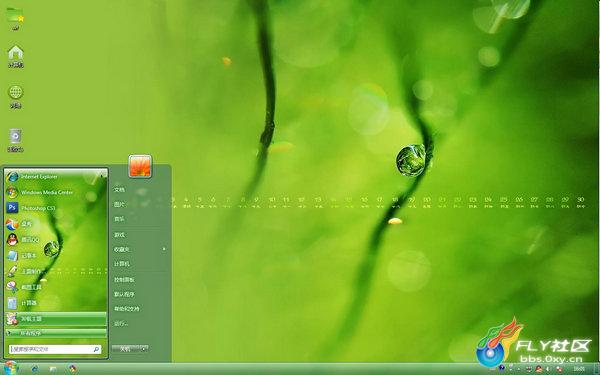Expand the all-programs arrow entry above the search box
This screenshot has width=600, height=375.
tap(55, 333)
